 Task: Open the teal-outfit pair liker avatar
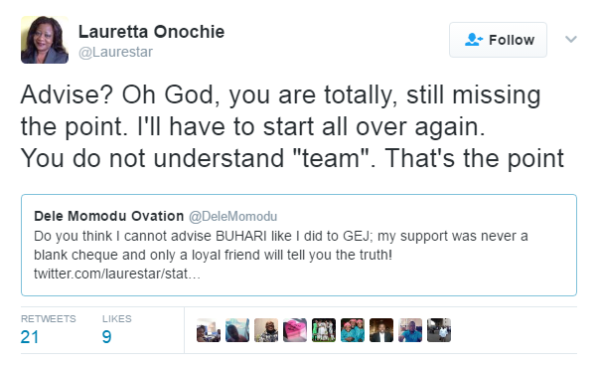[x=352, y=330]
